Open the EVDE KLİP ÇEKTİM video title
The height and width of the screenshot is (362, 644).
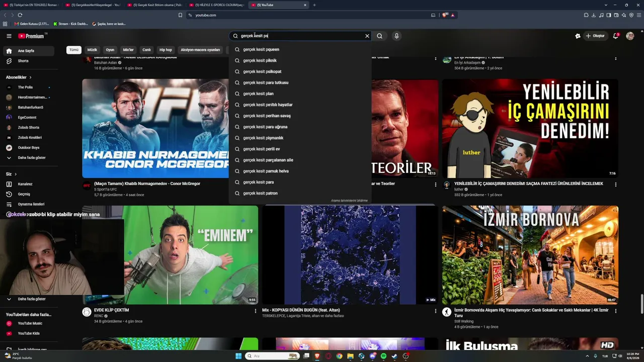(x=112, y=310)
